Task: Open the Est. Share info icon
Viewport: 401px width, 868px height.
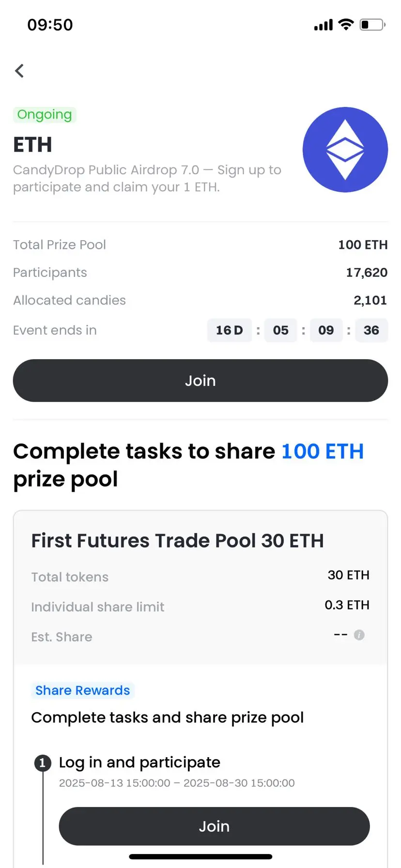Action: (x=359, y=635)
